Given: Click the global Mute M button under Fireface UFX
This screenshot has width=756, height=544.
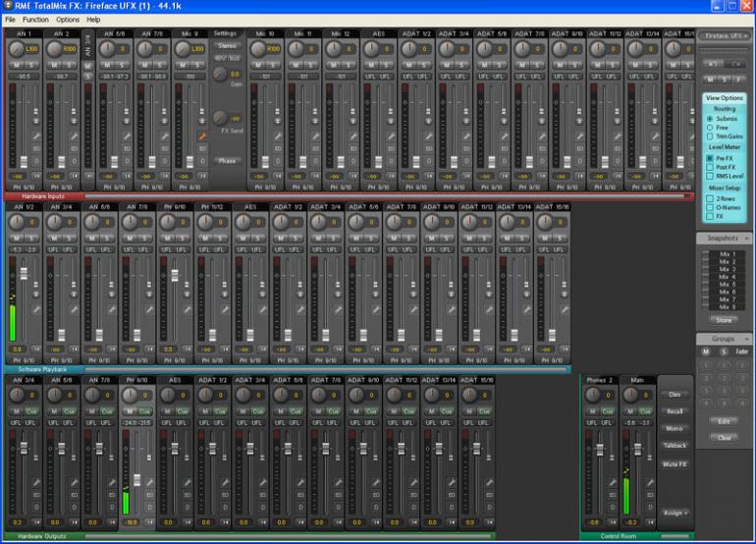Looking at the screenshot, I should coord(711,80).
